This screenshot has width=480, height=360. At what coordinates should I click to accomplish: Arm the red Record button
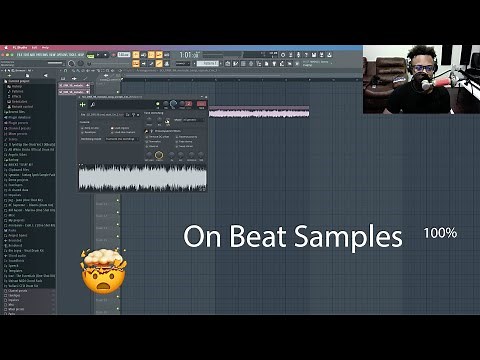[x=113, y=55]
